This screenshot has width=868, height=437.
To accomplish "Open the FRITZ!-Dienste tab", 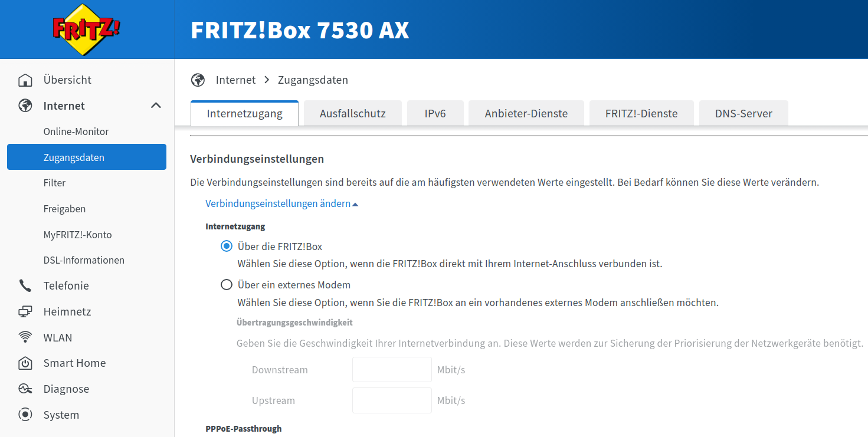I will [x=641, y=113].
